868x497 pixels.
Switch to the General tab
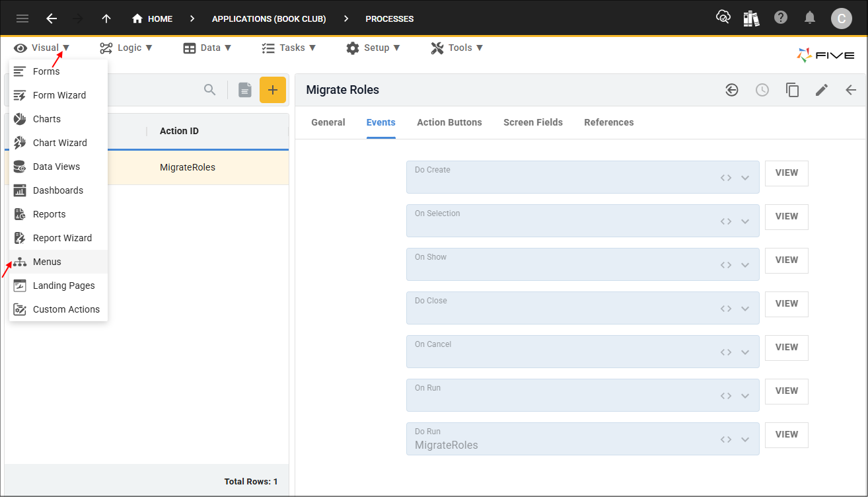328,122
